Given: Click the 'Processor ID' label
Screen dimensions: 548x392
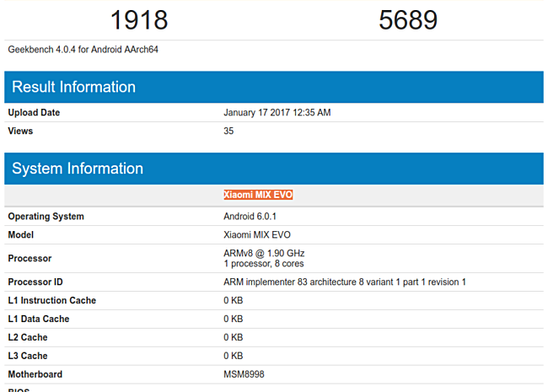Looking at the screenshot, I should click(x=35, y=282).
